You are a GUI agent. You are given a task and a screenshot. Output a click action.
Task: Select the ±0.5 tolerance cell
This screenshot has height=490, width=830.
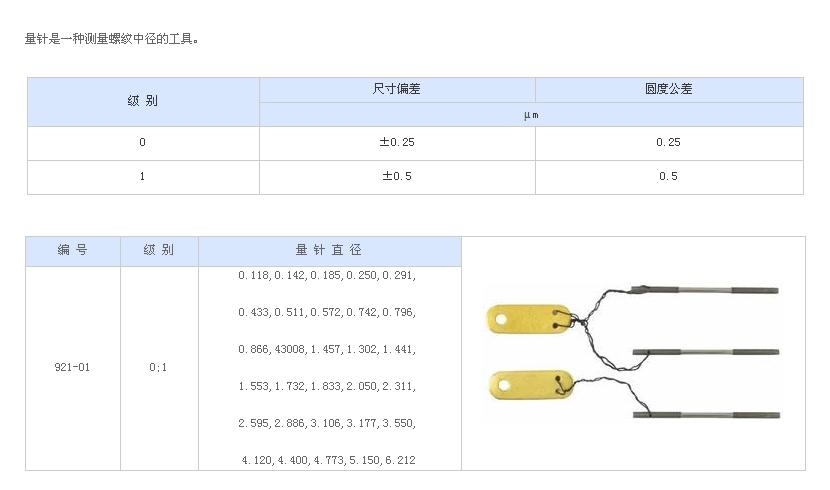pos(397,177)
